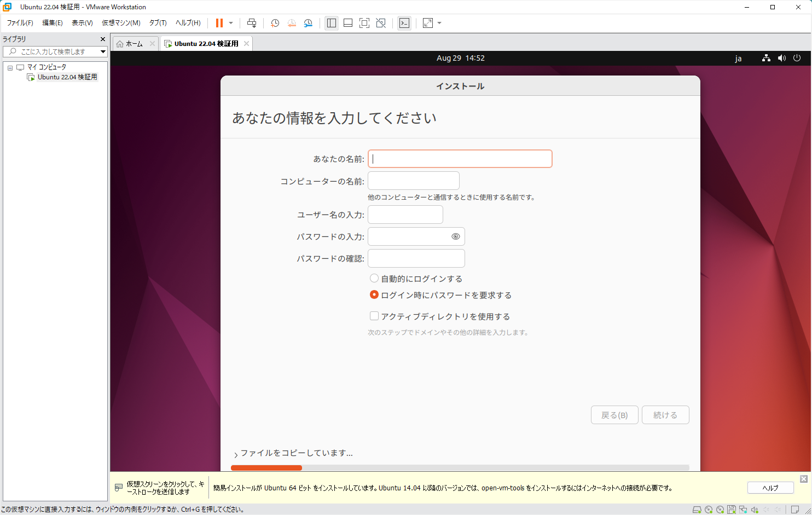
Task: Click the network adapter status icon
Action: pos(743,510)
